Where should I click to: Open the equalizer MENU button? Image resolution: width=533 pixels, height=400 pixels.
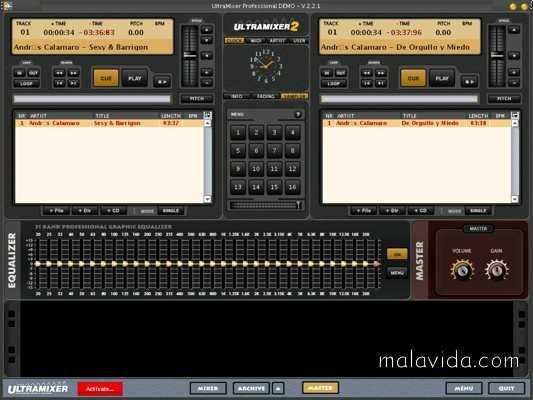click(x=397, y=273)
